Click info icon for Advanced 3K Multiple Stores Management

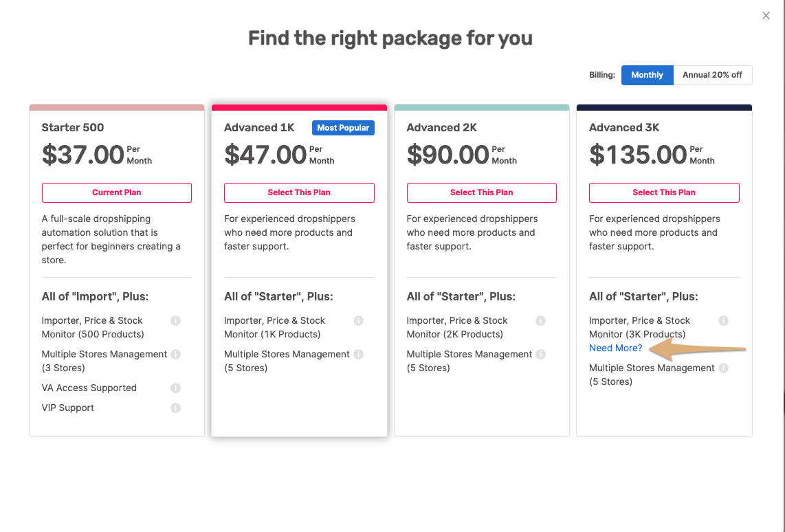(x=723, y=368)
